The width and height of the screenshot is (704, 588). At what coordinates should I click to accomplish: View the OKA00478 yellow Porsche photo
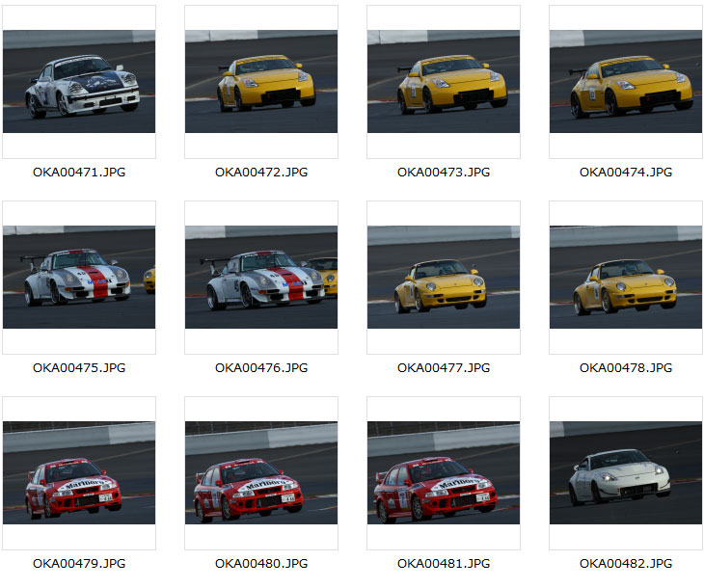point(626,277)
